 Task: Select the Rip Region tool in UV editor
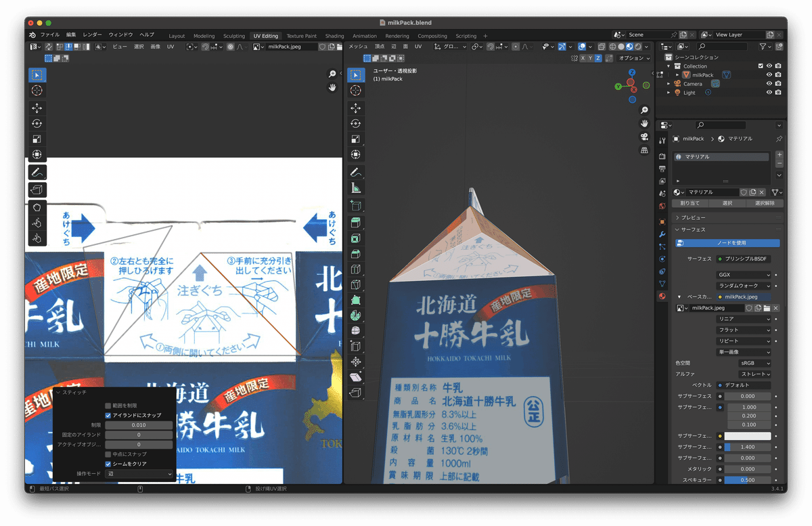pos(37,190)
